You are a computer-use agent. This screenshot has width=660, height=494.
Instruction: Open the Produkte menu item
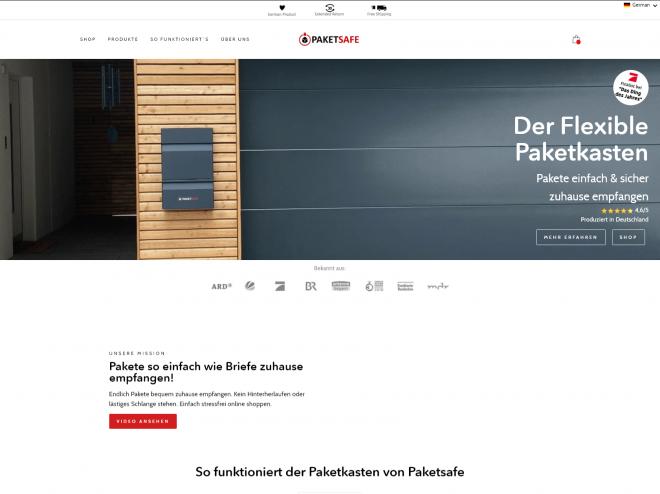point(123,39)
